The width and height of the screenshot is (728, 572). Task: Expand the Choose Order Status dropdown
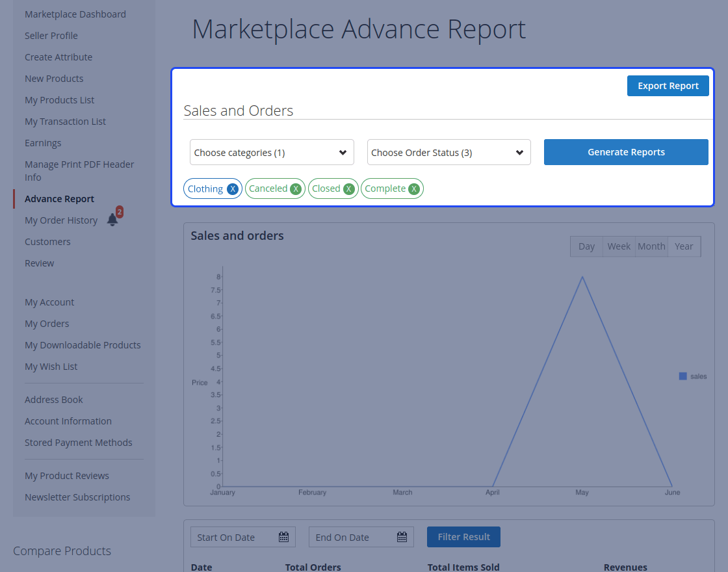click(449, 152)
